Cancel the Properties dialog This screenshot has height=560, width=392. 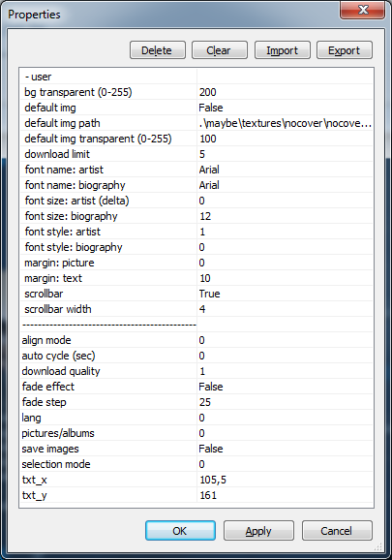337,530
